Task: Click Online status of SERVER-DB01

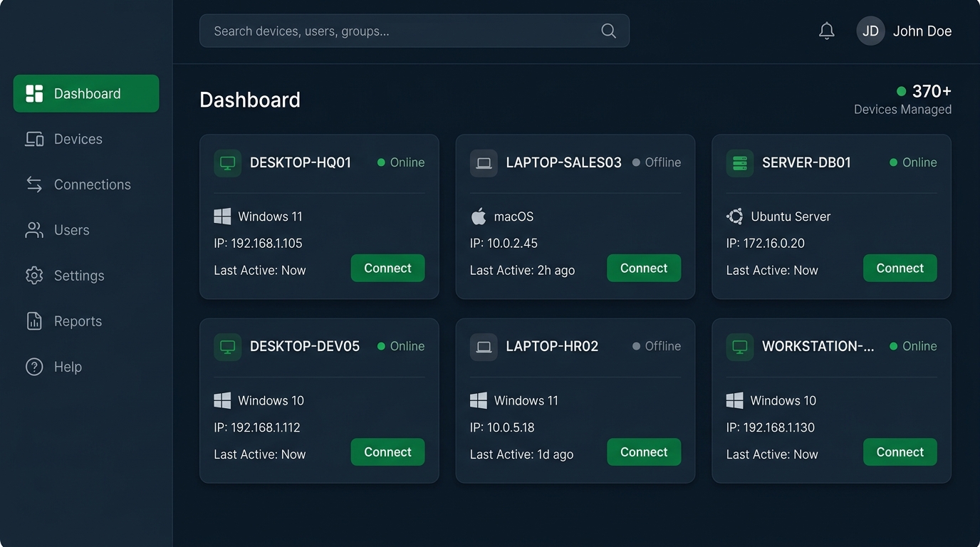Action: (913, 163)
